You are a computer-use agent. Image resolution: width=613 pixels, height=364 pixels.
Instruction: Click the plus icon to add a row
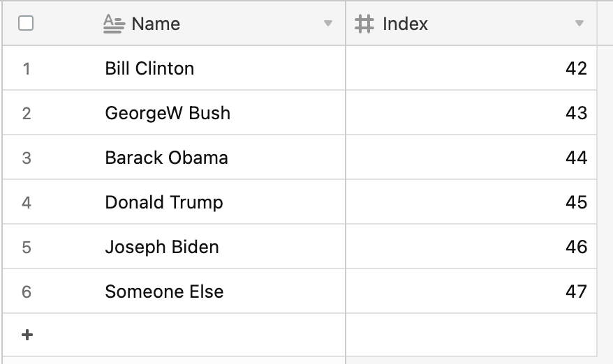27,335
